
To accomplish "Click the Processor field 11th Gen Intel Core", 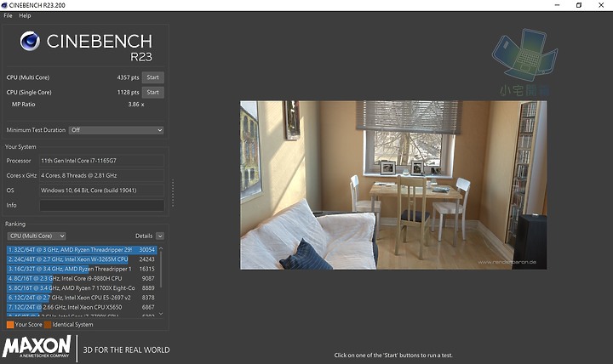I will click(101, 161).
